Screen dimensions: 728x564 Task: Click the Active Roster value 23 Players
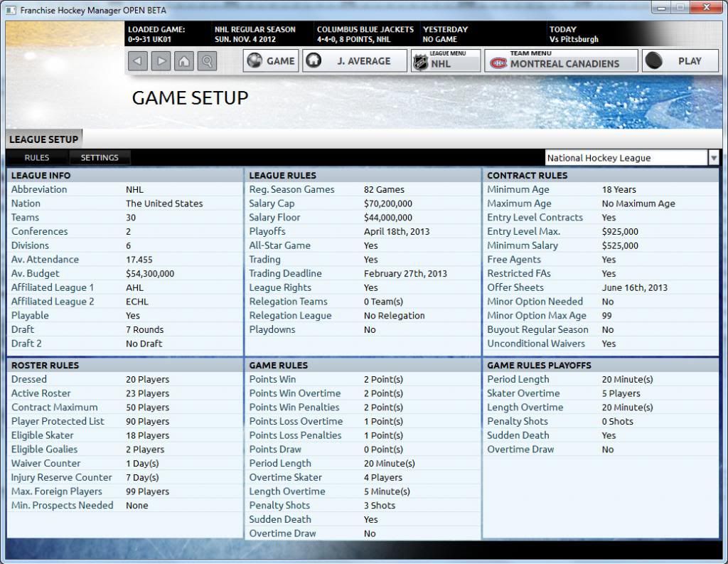[148, 393]
